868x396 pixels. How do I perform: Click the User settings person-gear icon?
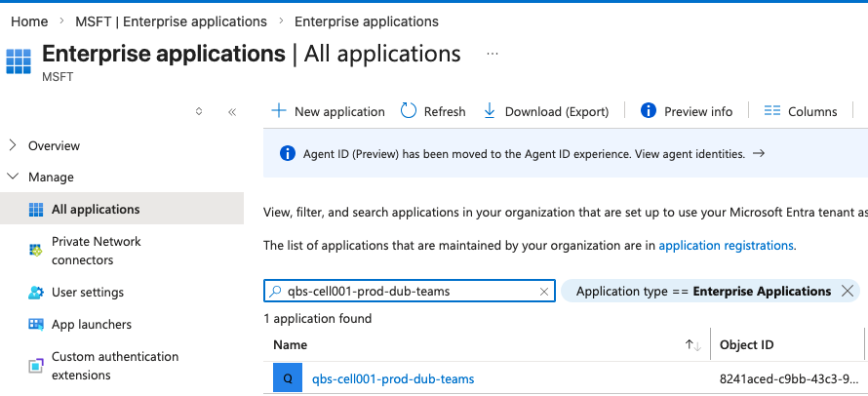tap(35, 293)
